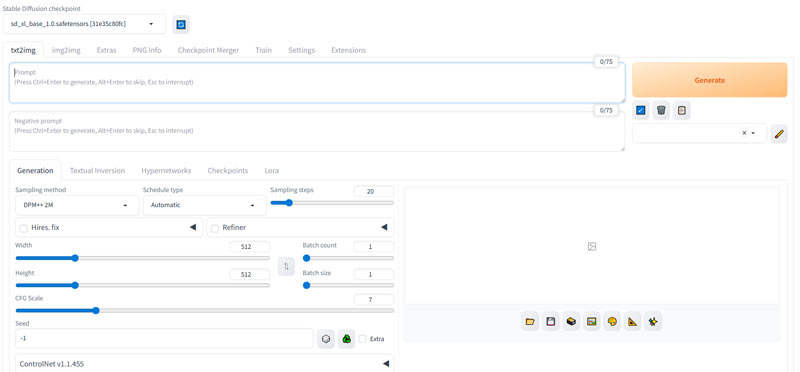Open the Settings tab

point(302,50)
